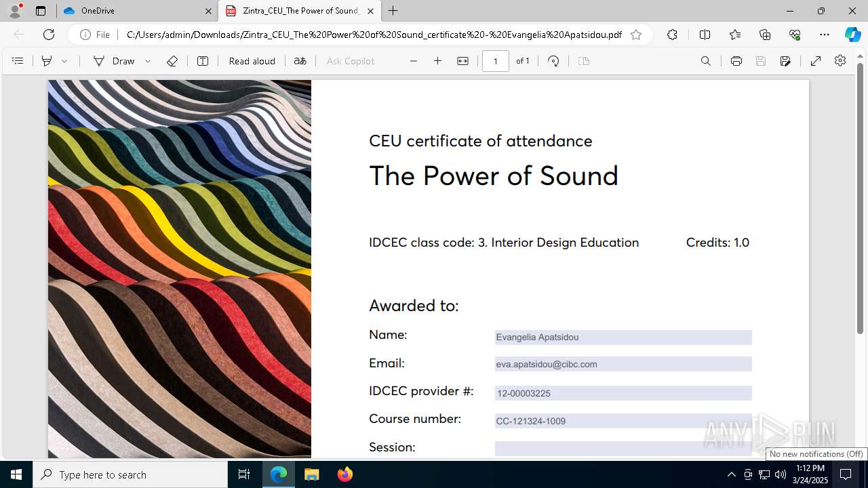Add this page to favorites
The height and width of the screenshot is (488, 868).
tap(636, 35)
